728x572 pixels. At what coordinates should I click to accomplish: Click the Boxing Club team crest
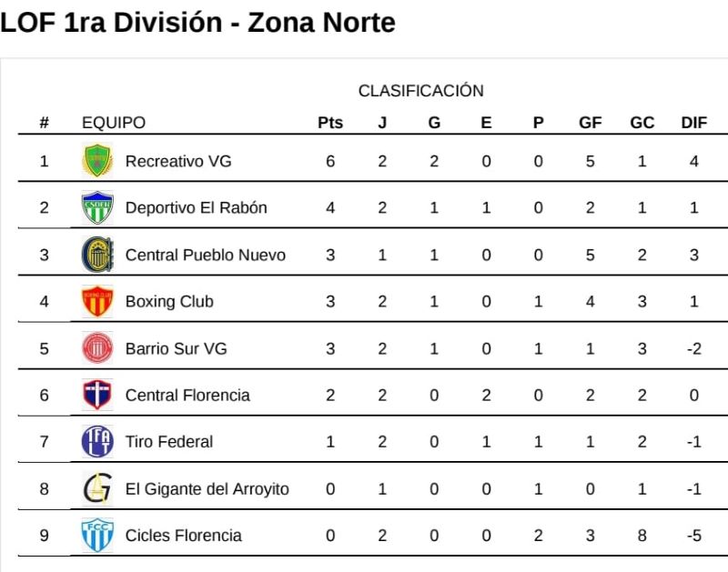click(96, 301)
